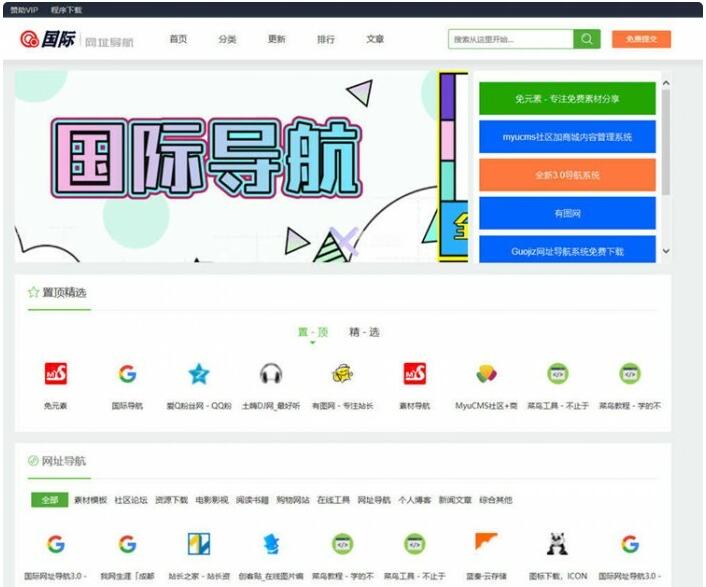This screenshot has height=587, width=706.
Task: Select the 素材模板 category filter
Action: point(90,500)
